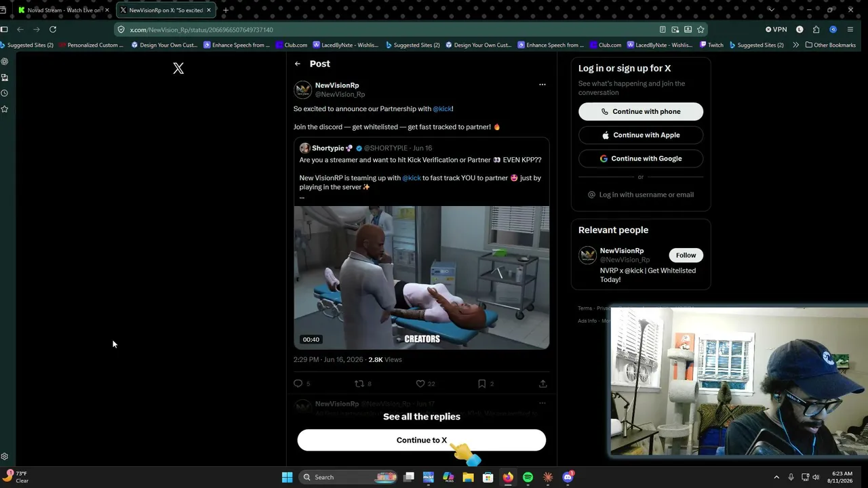Bookmark the post with the bookmark icon
The height and width of the screenshot is (488, 868).
pyautogui.click(x=481, y=384)
